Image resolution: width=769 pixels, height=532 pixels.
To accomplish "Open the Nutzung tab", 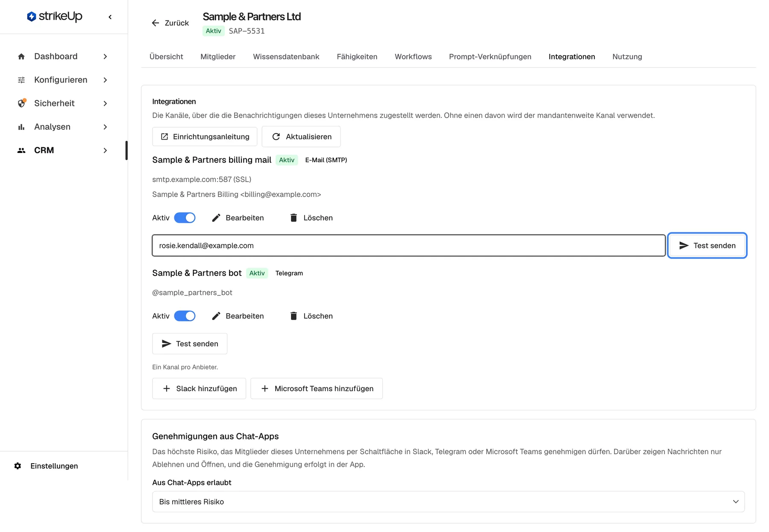I will click(627, 57).
